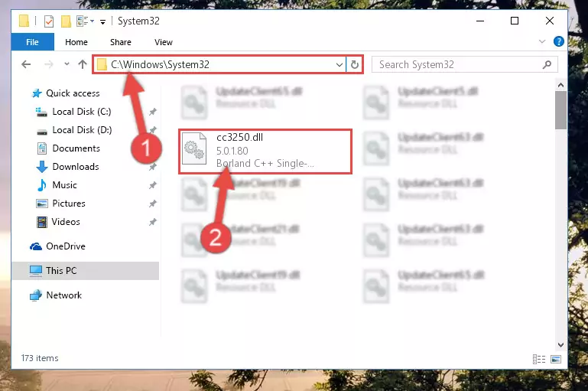Click the folder icon in the address bar
588x391 pixels.
click(x=102, y=65)
